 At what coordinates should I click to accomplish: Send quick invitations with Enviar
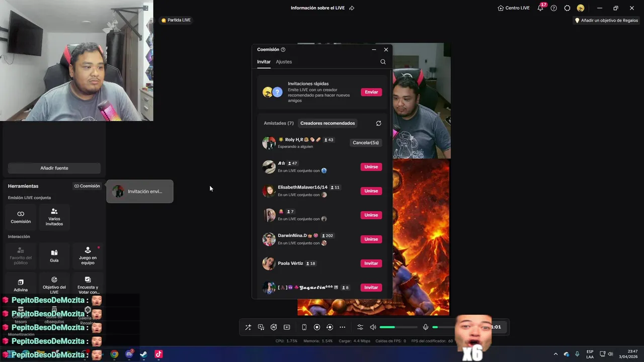(x=371, y=92)
